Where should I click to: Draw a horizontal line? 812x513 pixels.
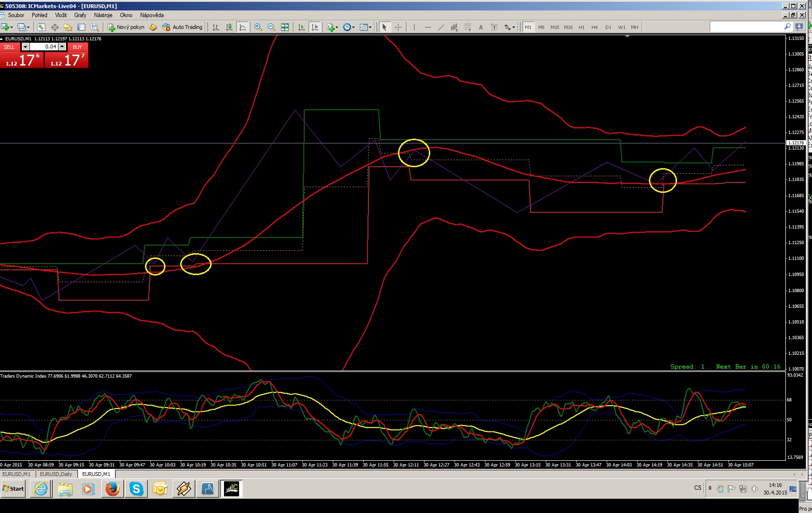(x=427, y=27)
